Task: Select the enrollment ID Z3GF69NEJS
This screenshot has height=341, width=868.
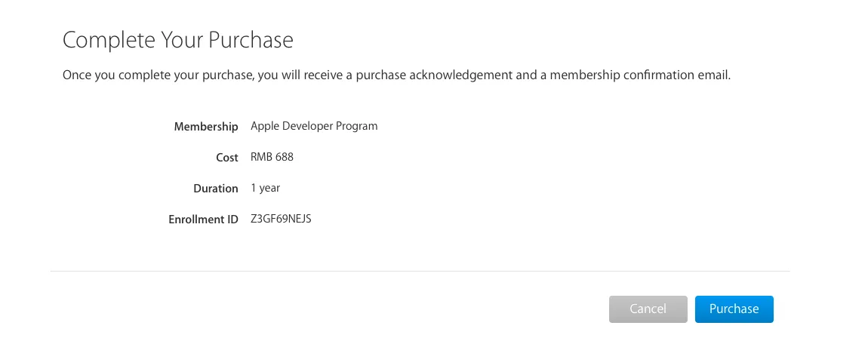Action: pos(281,220)
